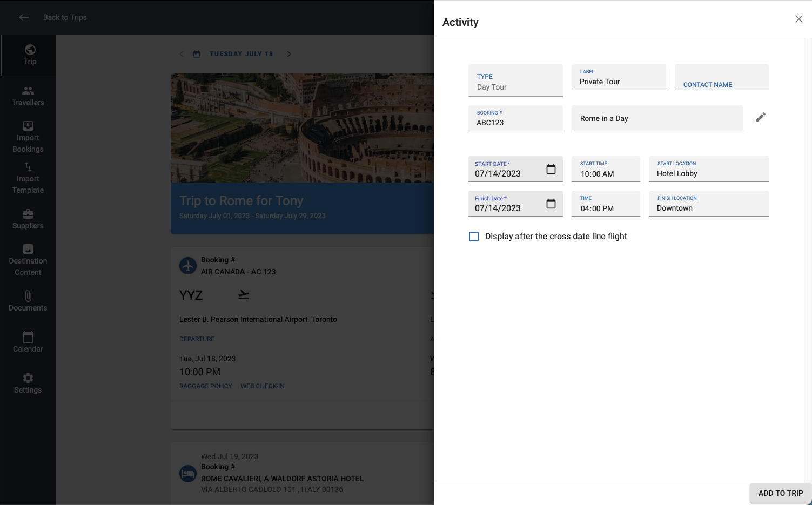Click the ADD TO TRIP button

point(781,493)
